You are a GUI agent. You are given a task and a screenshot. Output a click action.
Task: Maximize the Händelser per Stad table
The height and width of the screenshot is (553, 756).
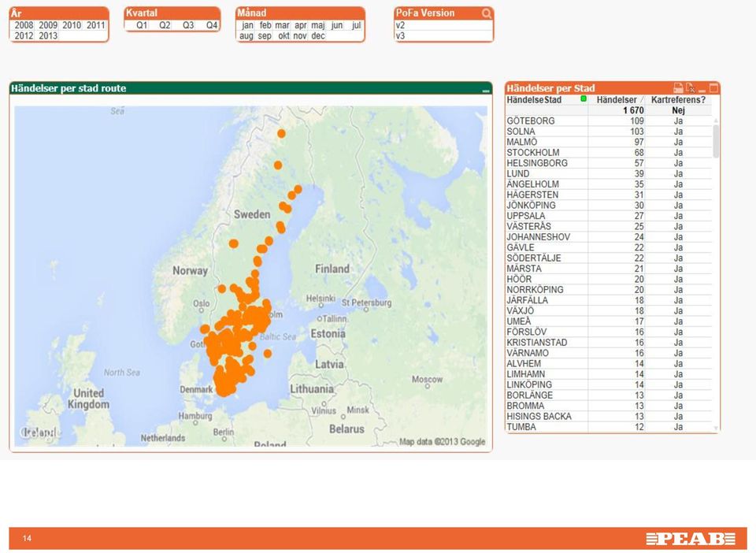pos(713,87)
